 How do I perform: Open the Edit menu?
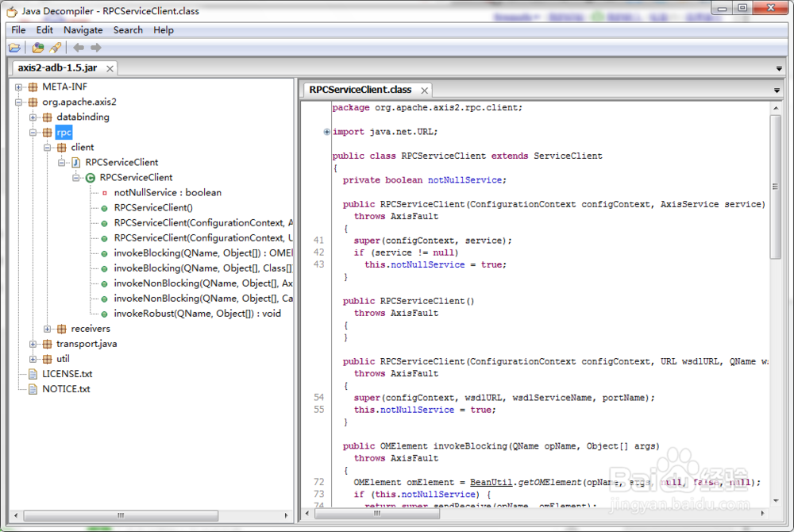(44, 30)
